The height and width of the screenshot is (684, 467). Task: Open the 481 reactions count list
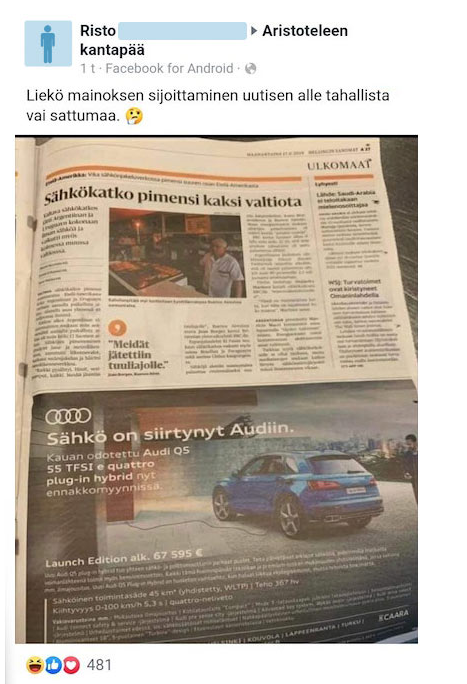click(99, 665)
